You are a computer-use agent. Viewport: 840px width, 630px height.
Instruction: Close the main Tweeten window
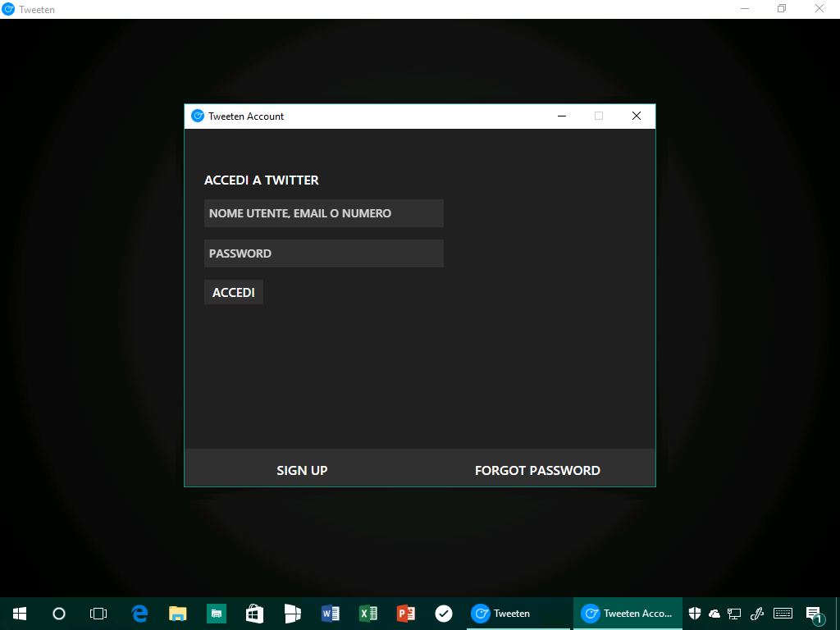coord(819,8)
